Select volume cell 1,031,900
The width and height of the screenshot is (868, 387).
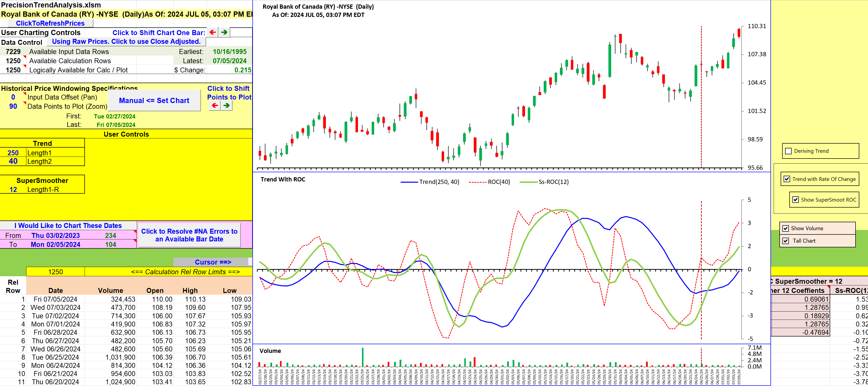[111, 357]
